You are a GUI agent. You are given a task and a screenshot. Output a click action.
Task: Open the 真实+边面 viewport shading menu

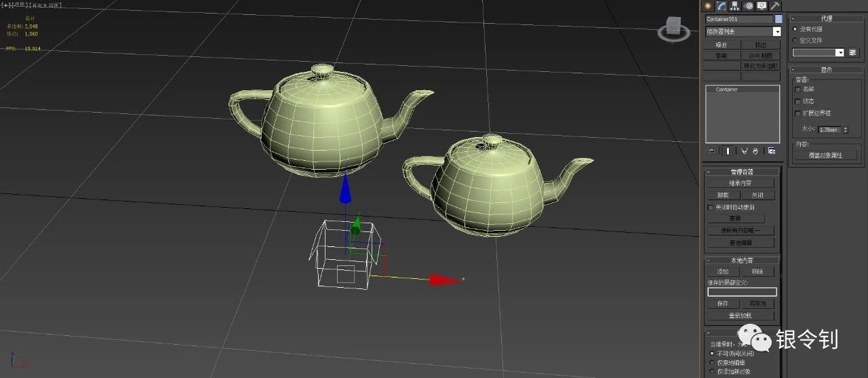pos(45,5)
